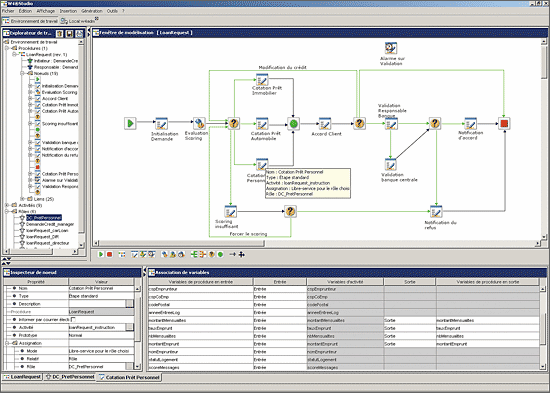Open the Outils menu

[112, 11]
